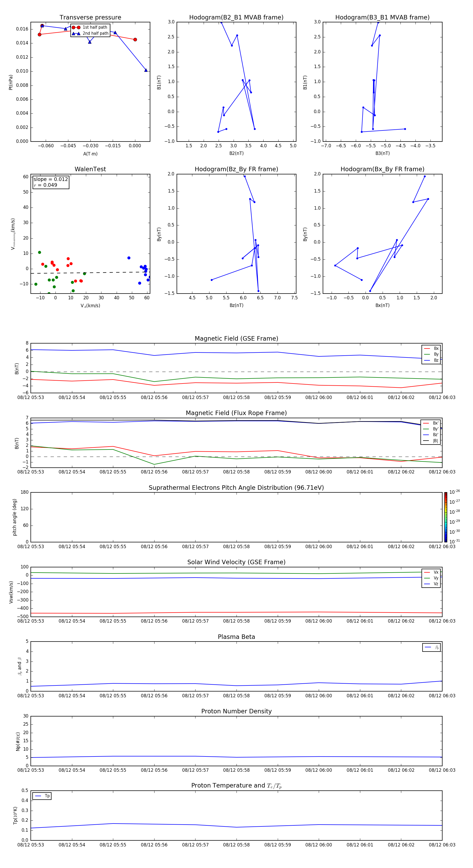Click the "WalenTest" plot title
This screenshot has height=868, width=473.
(x=90, y=169)
